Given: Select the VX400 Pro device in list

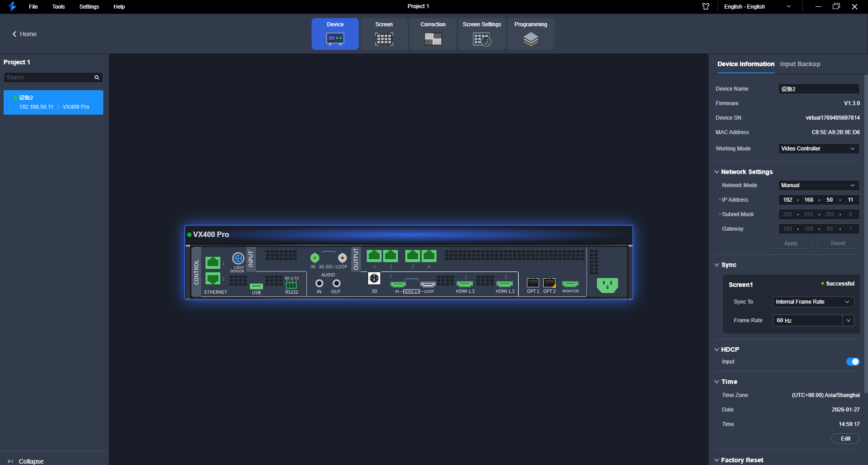Looking at the screenshot, I should point(53,102).
